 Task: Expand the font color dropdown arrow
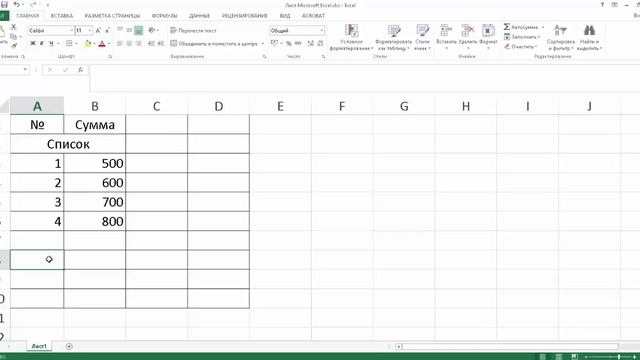coord(109,43)
